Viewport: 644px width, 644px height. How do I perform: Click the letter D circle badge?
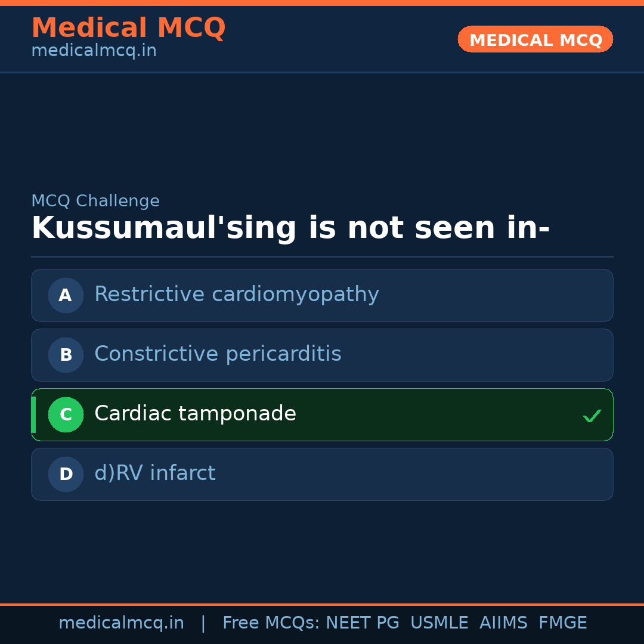[66, 474]
